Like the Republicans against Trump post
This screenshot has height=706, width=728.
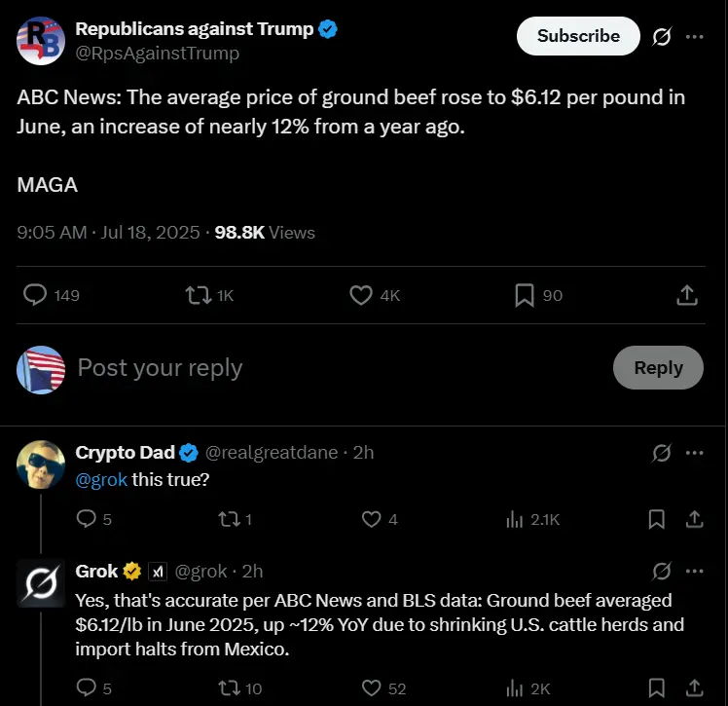click(x=361, y=294)
